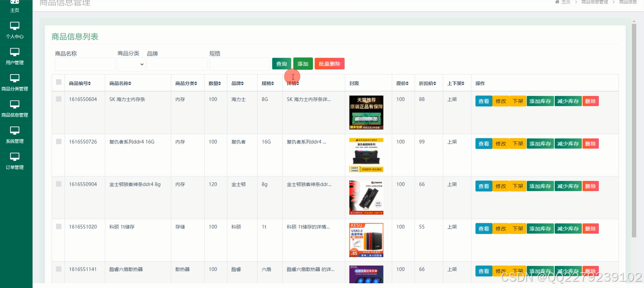Click the 复仇者系列ddr4 16G product name
The width and height of the screenshot is (644, 288).
(132, 142)
